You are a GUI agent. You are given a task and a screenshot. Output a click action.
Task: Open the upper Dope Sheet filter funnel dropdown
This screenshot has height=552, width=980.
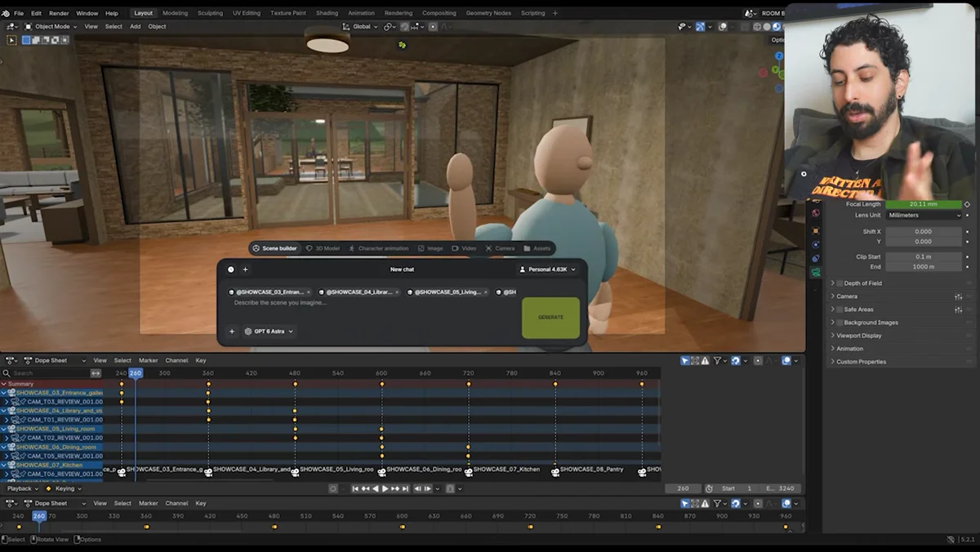pyautogui.click(x=719, y=360)
